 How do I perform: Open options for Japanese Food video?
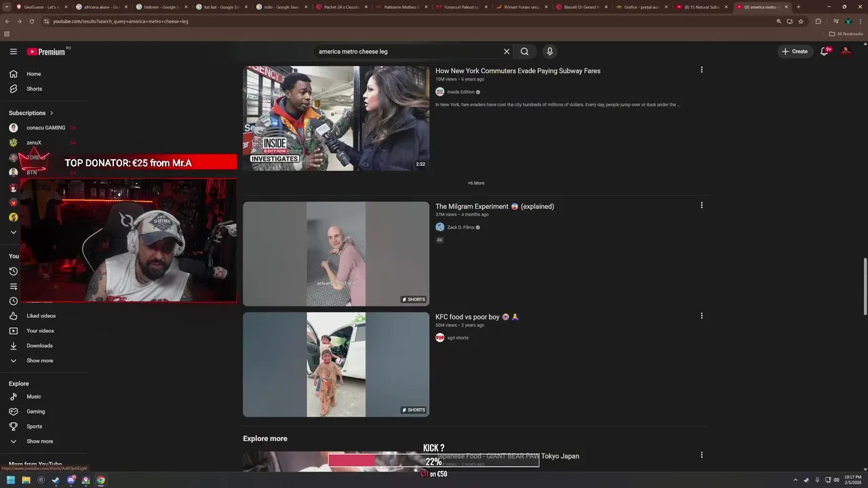pyautogui.click(x=701, y=455)
